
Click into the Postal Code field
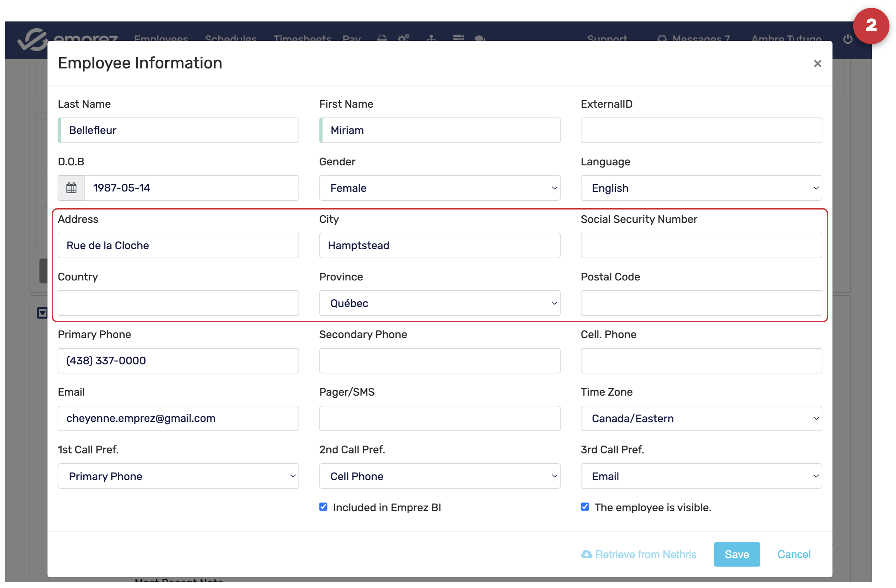click(x=701, y=303)
